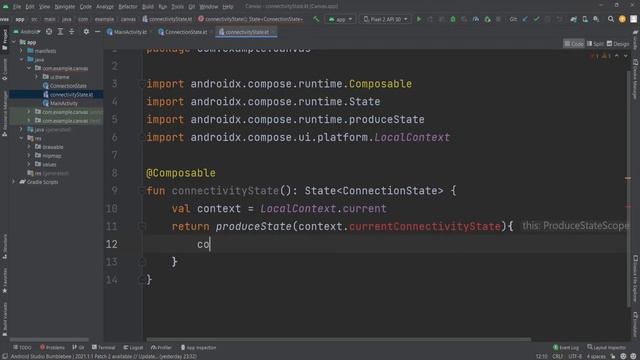Open the Problems tool window
Viewport: 640px width, 360px height.
coord(52,347)
